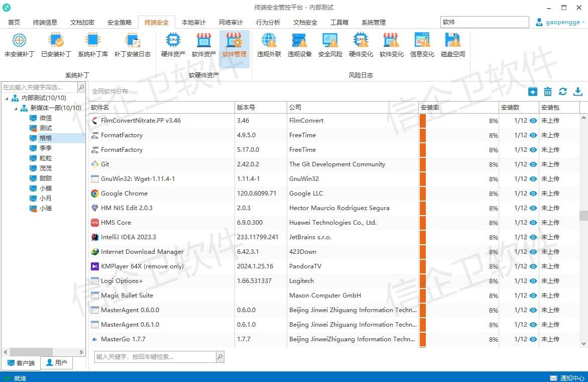
Task: Select the 违规外联 risk log icon
Action: (x=269, y=45)
